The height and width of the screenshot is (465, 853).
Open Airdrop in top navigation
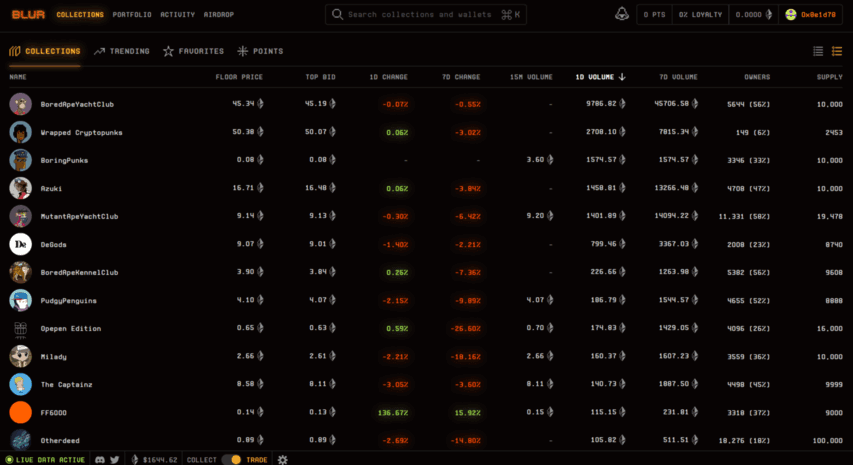tap(219, 15)
